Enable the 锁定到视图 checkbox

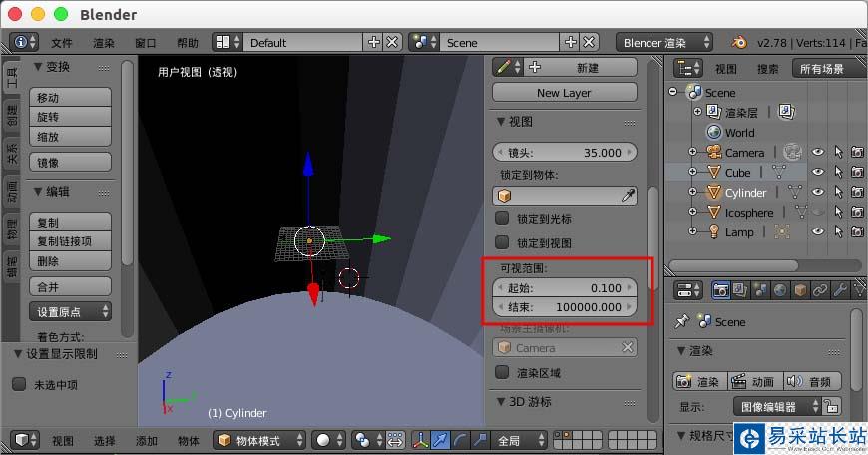(x=502, y=242)
